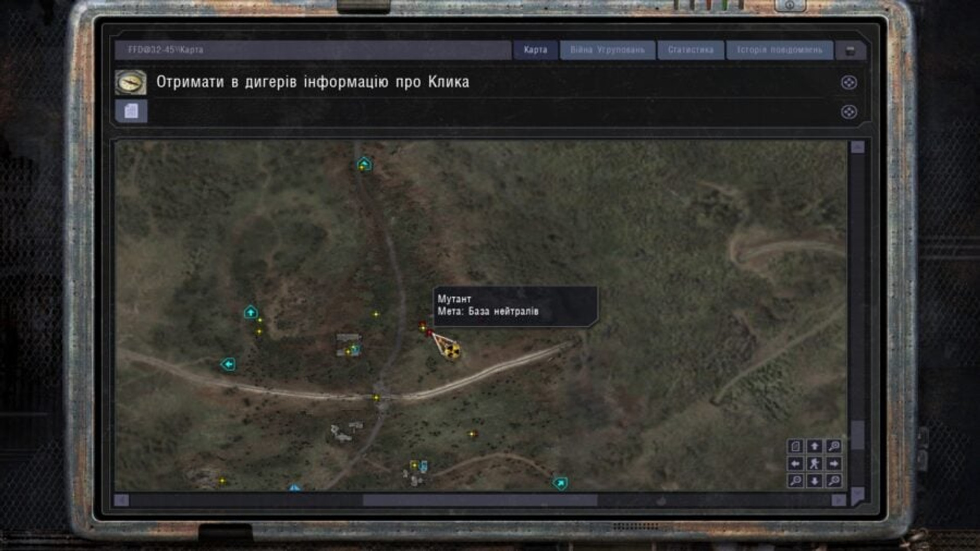Screen dimensions: 980x551
Task: Click the Мета: База нейтралів text
Action: click(488, 311)
